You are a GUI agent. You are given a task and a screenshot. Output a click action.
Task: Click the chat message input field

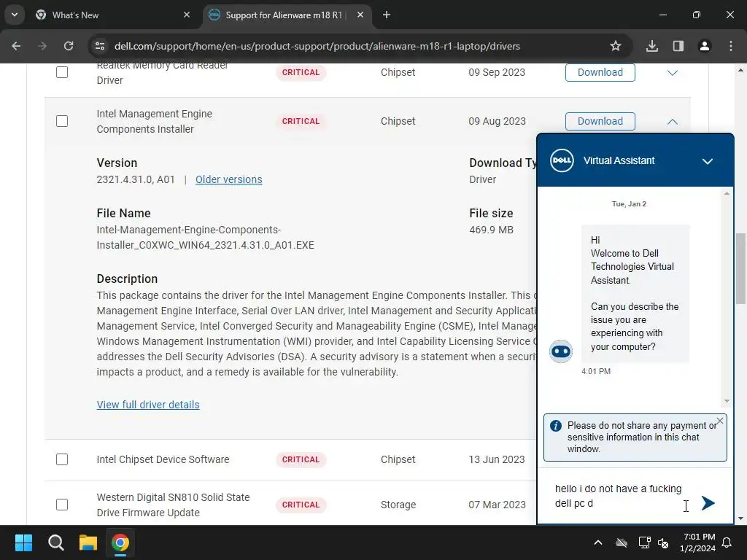click(x=619, y=496)
